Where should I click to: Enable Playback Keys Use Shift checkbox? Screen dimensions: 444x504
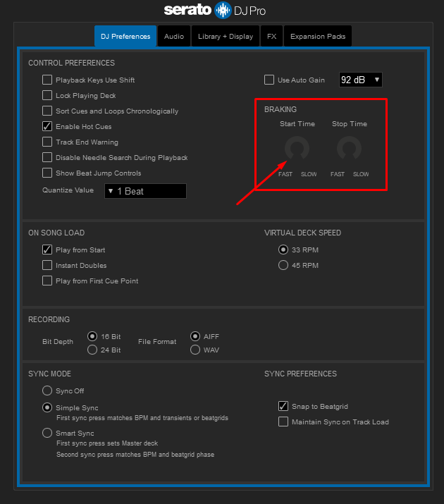coord(47,80)
